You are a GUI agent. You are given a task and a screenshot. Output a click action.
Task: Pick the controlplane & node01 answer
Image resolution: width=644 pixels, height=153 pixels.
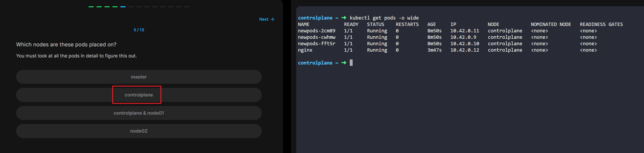pyautogui.click(x=139, y=113)
